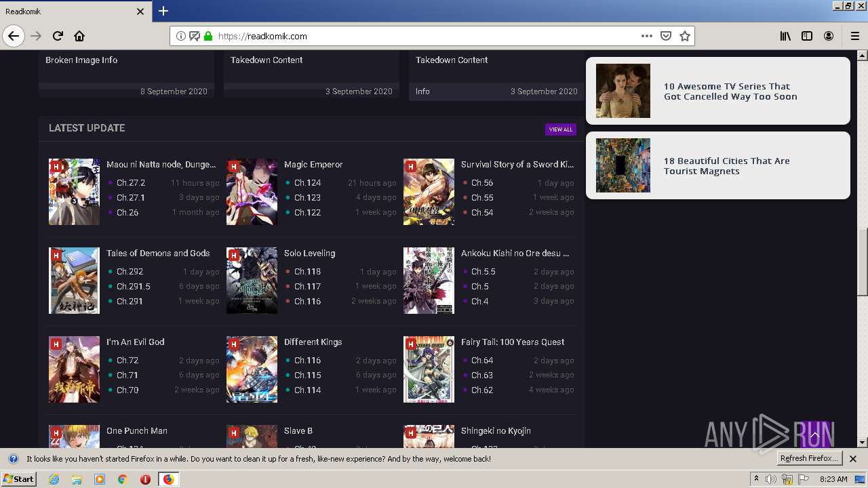
Task: Click the page vertical scrollbar thumb
Action: (x=863, y=262)
